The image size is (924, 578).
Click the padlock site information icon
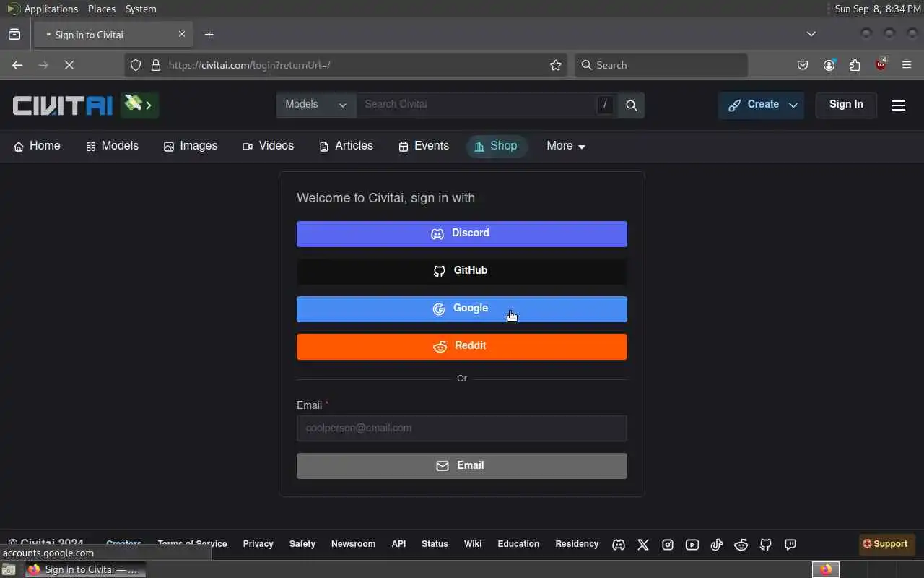click(x=155, y=65)
